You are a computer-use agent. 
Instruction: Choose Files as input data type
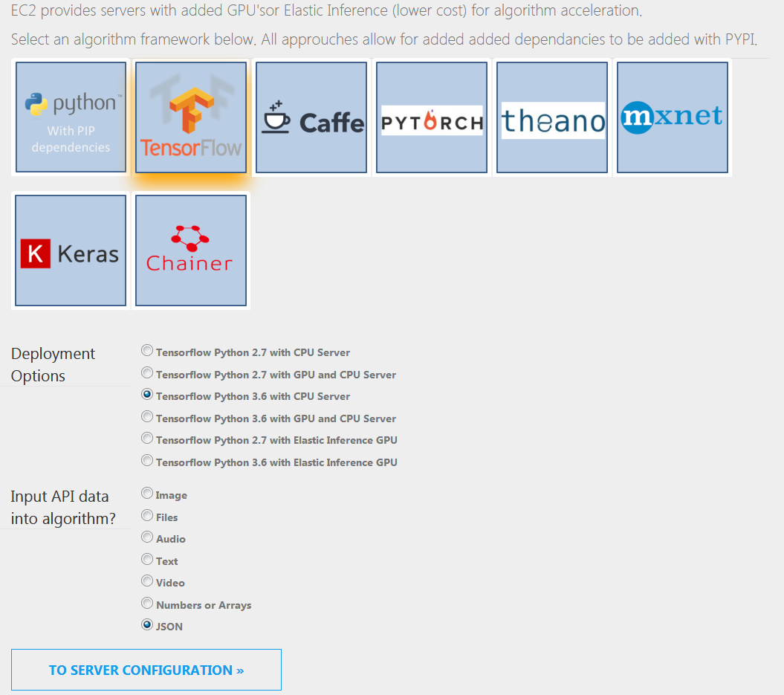pyautogui.click(x=146, y=516)
